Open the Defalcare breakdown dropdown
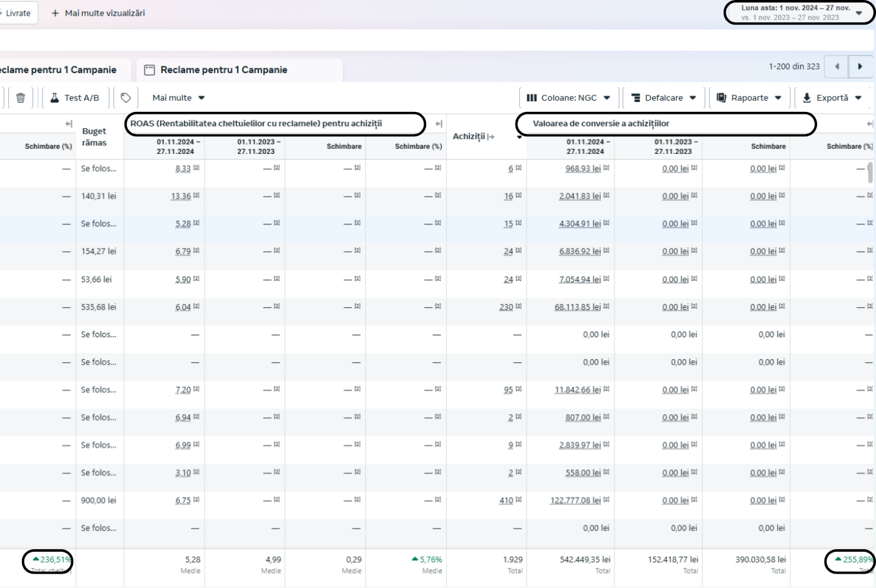The width and height of the screenshot is (876, 588). (664, 98)
